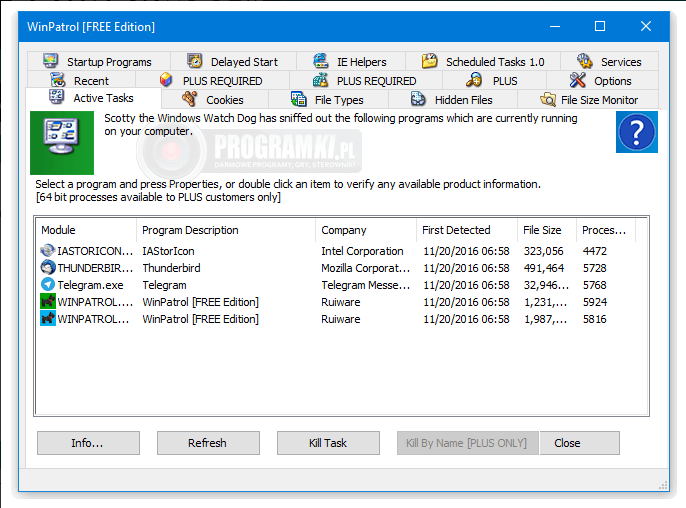
Task: Click the Options tools icon
Action: point(578,80)
